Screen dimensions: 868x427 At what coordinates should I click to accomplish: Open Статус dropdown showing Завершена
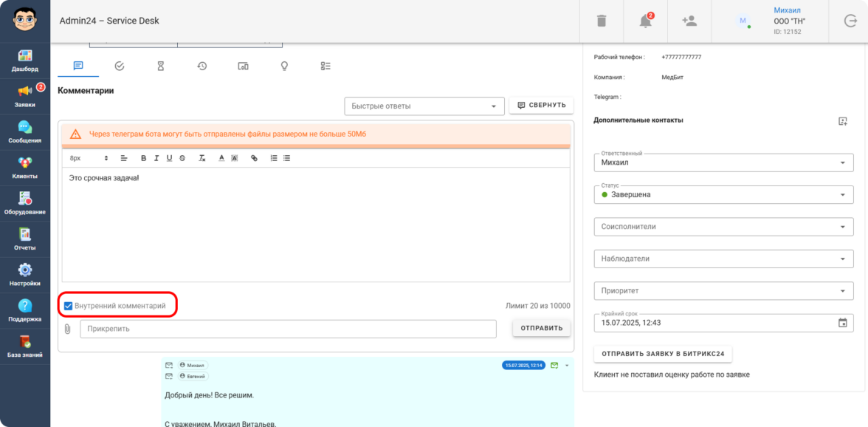(x=723, y=194)
